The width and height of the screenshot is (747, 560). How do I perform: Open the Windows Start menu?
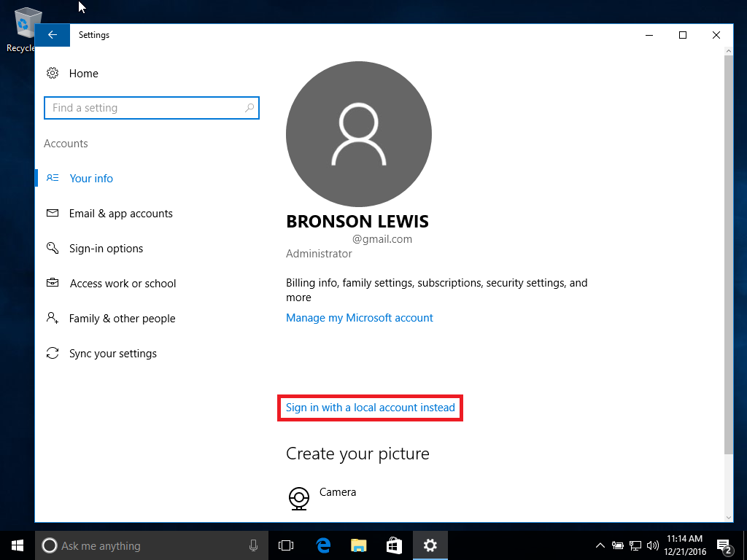click(18, 545)
